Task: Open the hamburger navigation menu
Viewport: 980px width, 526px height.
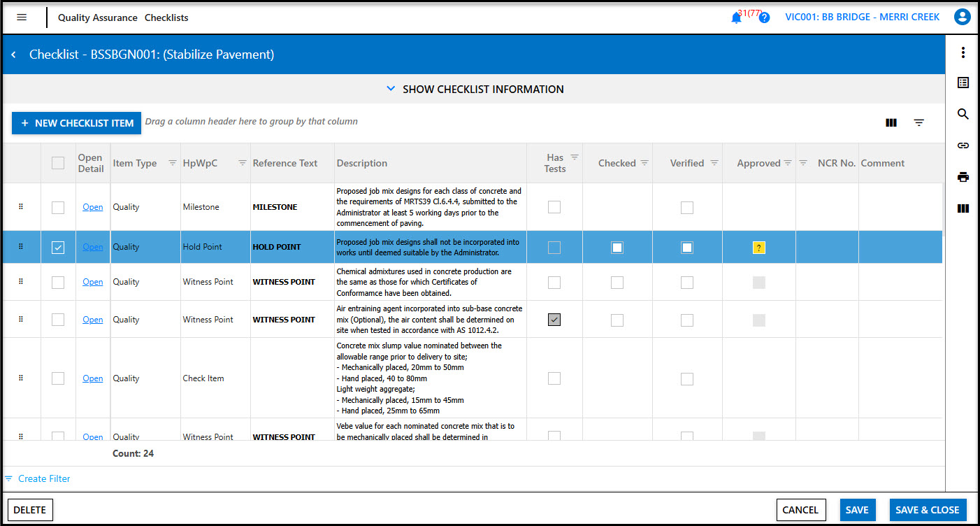Action: 22,17
